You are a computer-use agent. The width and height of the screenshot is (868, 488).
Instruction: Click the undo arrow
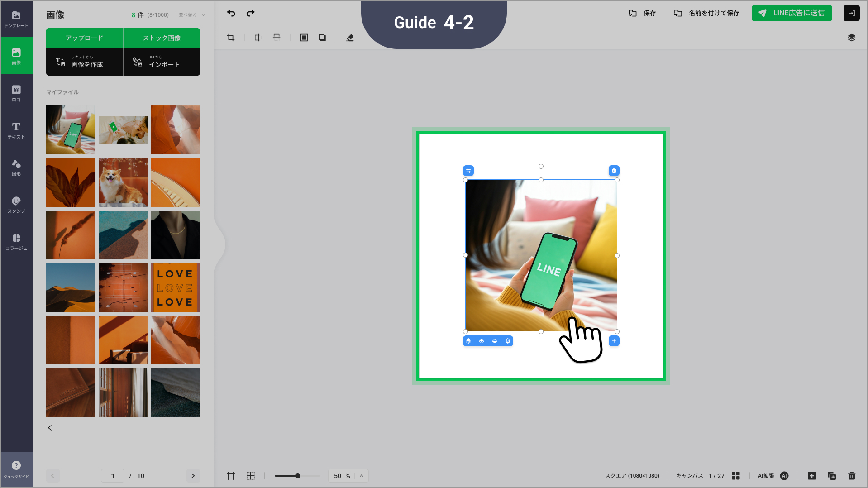(x=231, y=13)
